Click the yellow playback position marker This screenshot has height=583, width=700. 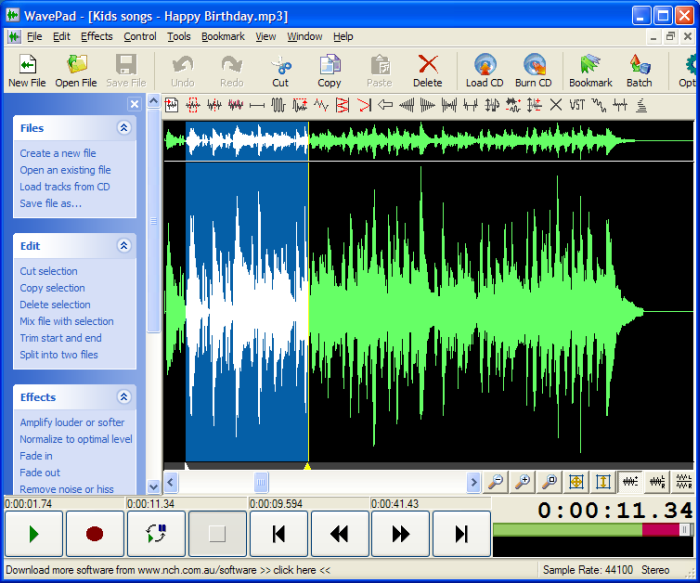(307, 466)
